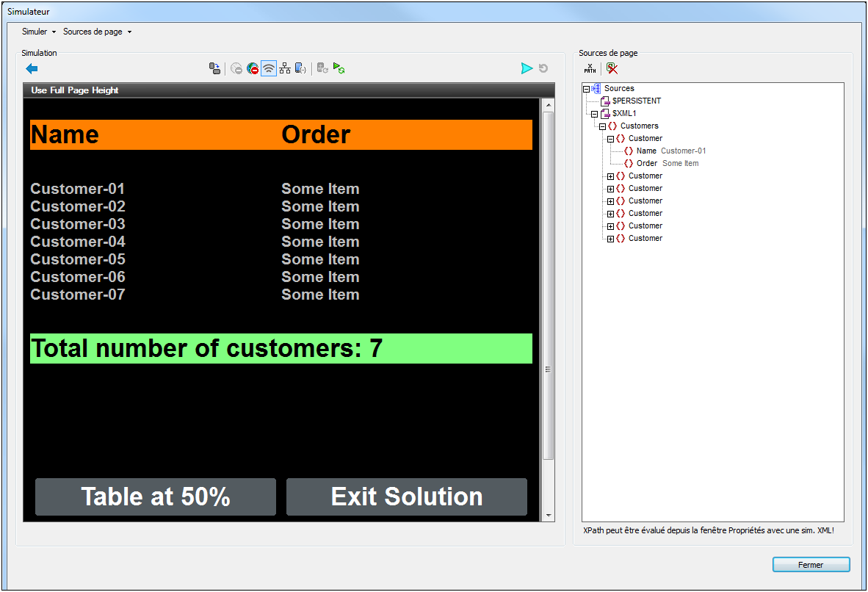
Task: Click the stacked devices switch icon
Action: pos(214,68)
